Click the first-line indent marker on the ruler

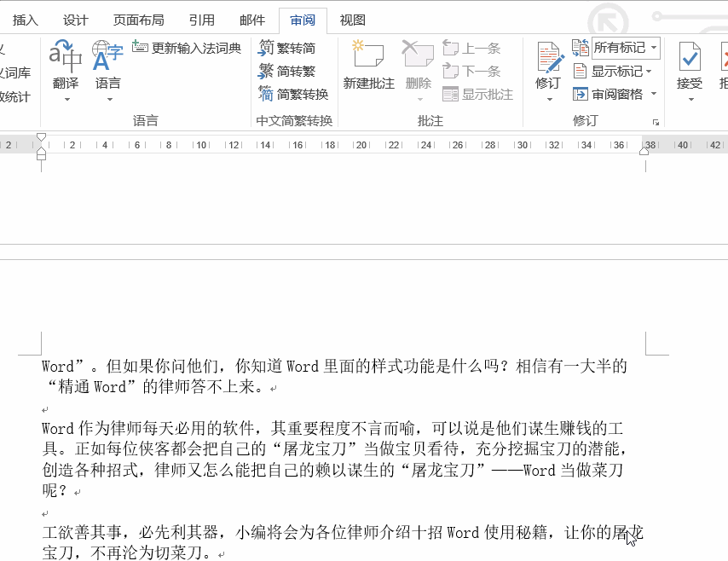tap(40, 136)
